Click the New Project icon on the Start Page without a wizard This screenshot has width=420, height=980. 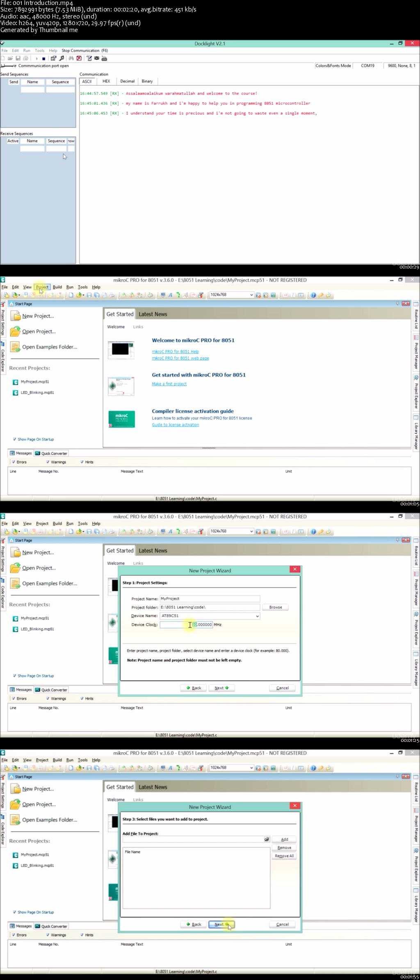pos(16,316)
